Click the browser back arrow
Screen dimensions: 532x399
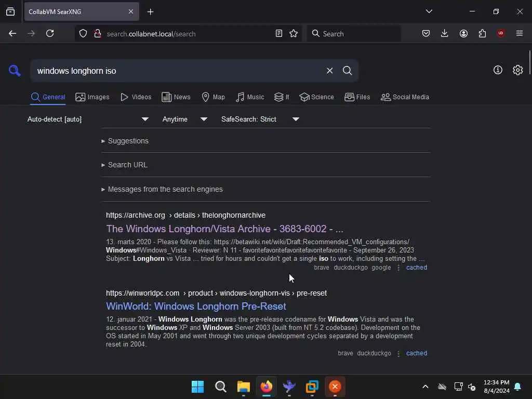pos(12,33)
